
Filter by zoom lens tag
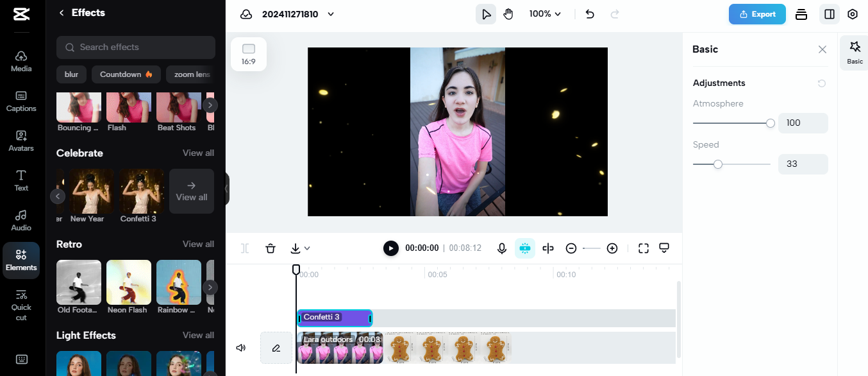point(190,74)
